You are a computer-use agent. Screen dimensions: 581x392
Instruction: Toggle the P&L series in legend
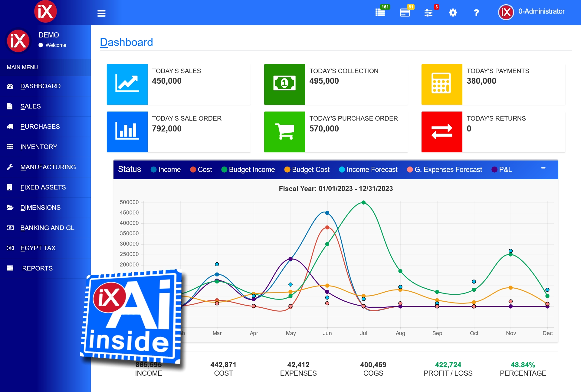502,170
